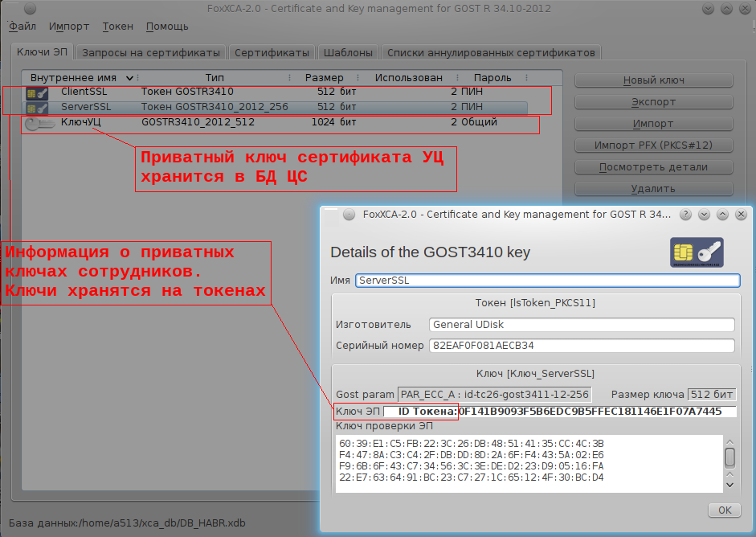Image resolution: width=756 pixels, height=537 pixels.
Task: Click the scroll down arrow of public key box
Action: pos(730,485)
